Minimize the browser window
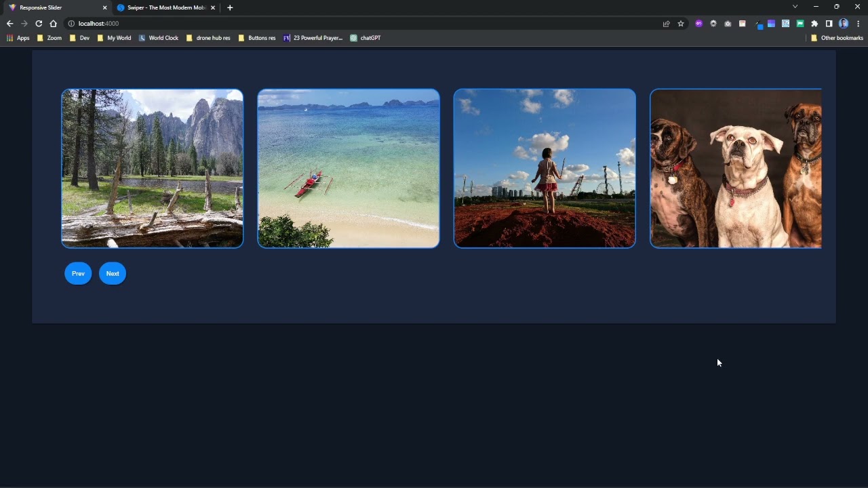Screen dimensions: 868x488 point(816,7)
